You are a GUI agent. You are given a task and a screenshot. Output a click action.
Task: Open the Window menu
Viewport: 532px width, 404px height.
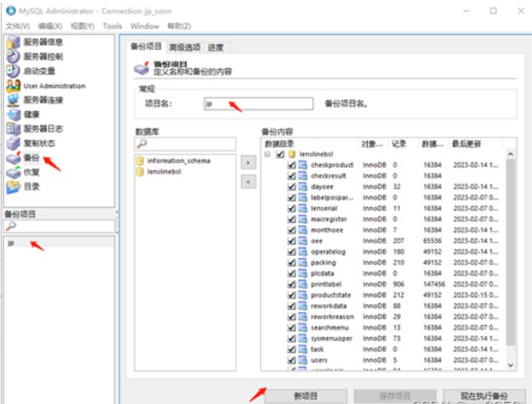tap(144, 26)
